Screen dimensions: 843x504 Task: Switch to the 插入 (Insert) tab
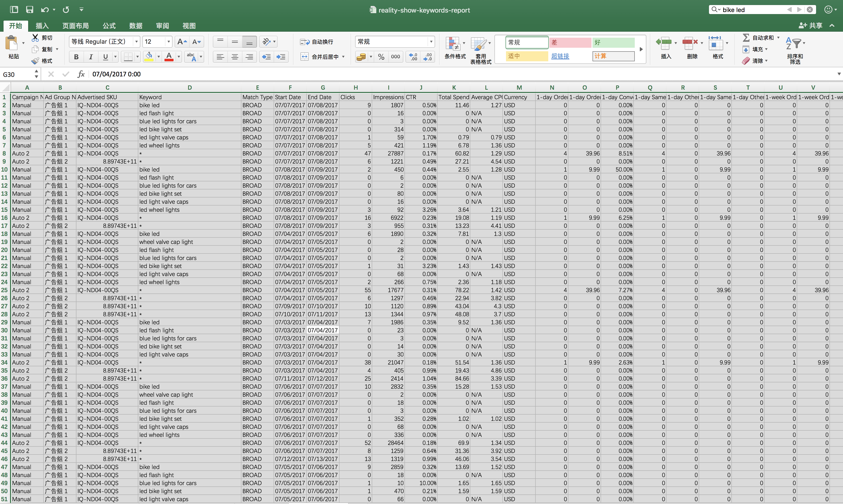click(42, 26)
